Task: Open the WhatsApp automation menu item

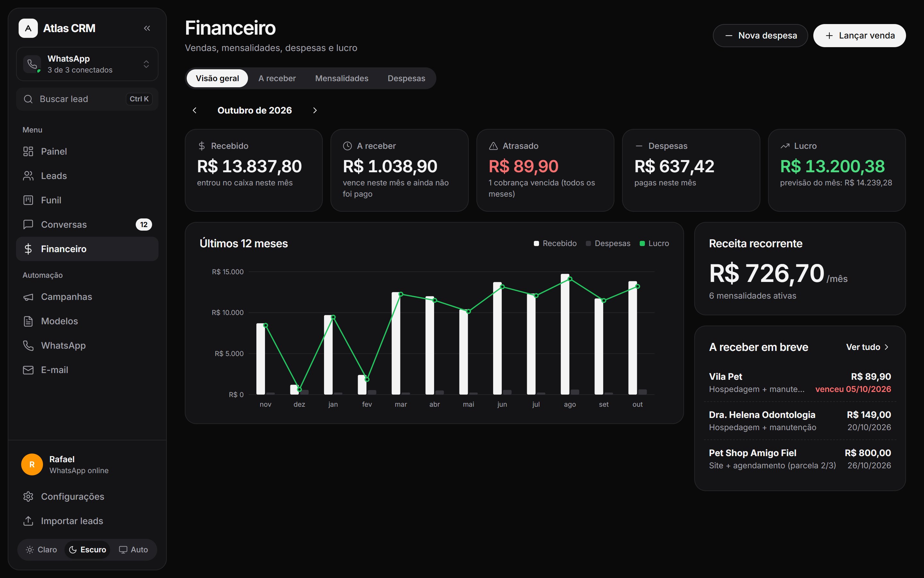Action: click(87, 345)
